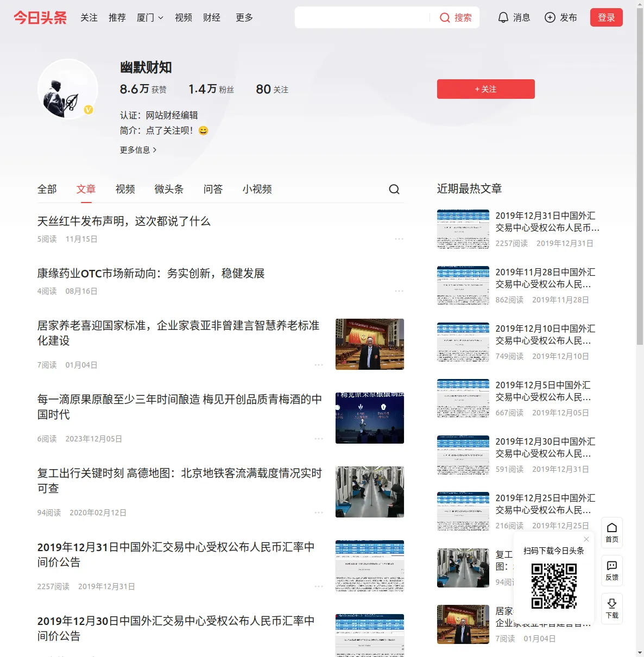Switch to the 小视频 tab
Screen dimensions: 644x657
pos(257,189)
